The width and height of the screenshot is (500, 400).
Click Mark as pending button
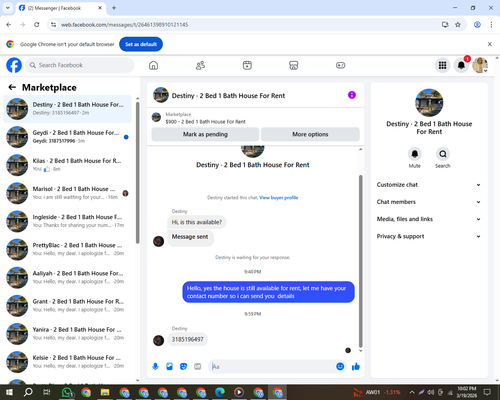coord(205,134)
